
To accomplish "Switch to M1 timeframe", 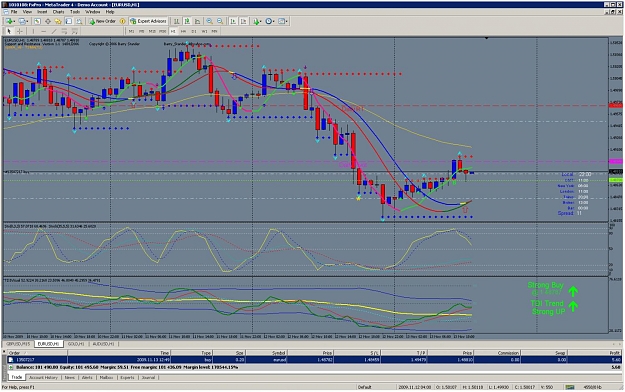I will (x=132, y=31).
